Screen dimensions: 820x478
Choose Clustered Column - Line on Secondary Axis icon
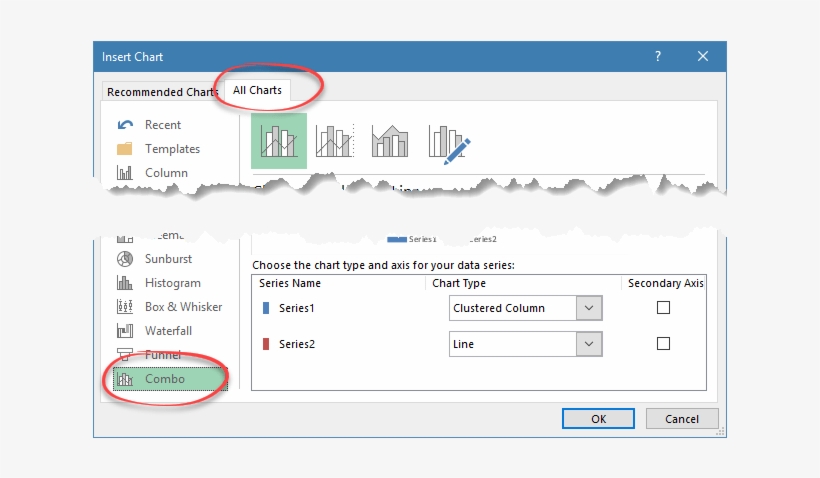(335, 141)
